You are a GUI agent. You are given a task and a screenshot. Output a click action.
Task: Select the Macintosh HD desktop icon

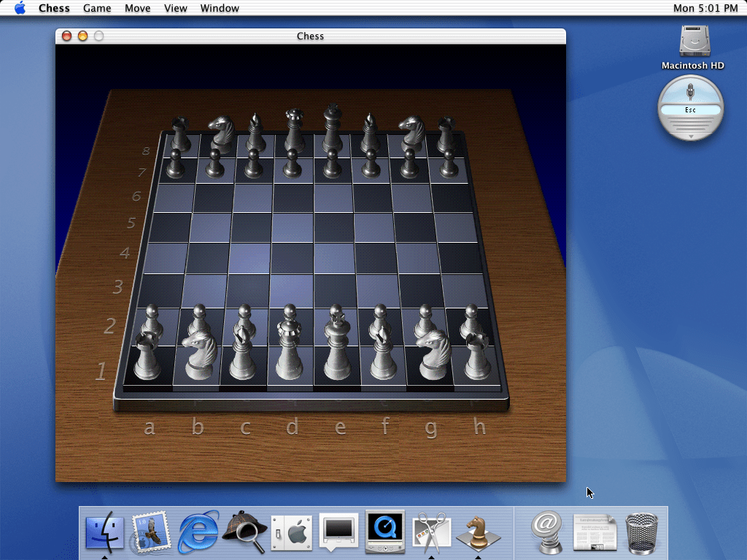pos(692,42)
